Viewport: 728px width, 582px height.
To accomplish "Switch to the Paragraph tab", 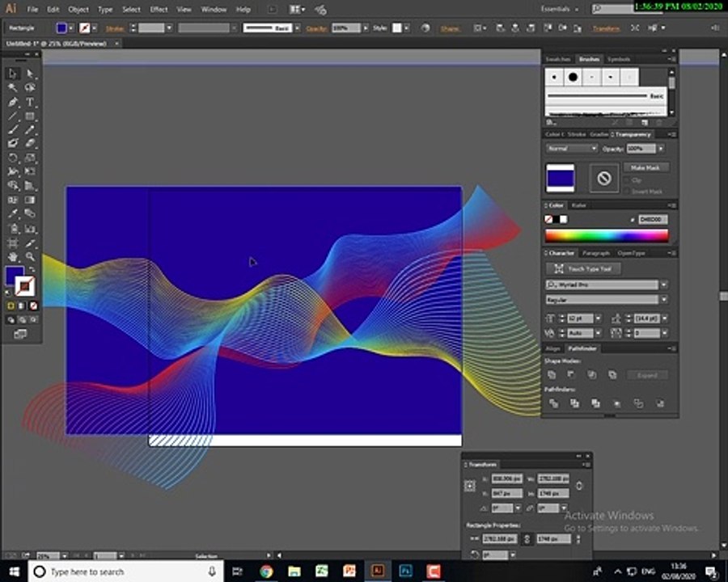I will (595, 253).
